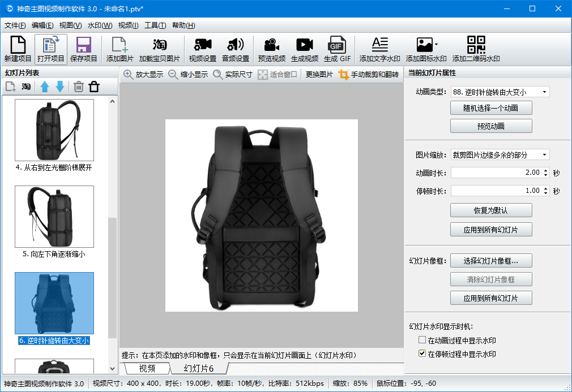The width and height of the screenshot is (572, 392).
Task: Click the 新建项目 new project icon
Action: click(18, 49)
